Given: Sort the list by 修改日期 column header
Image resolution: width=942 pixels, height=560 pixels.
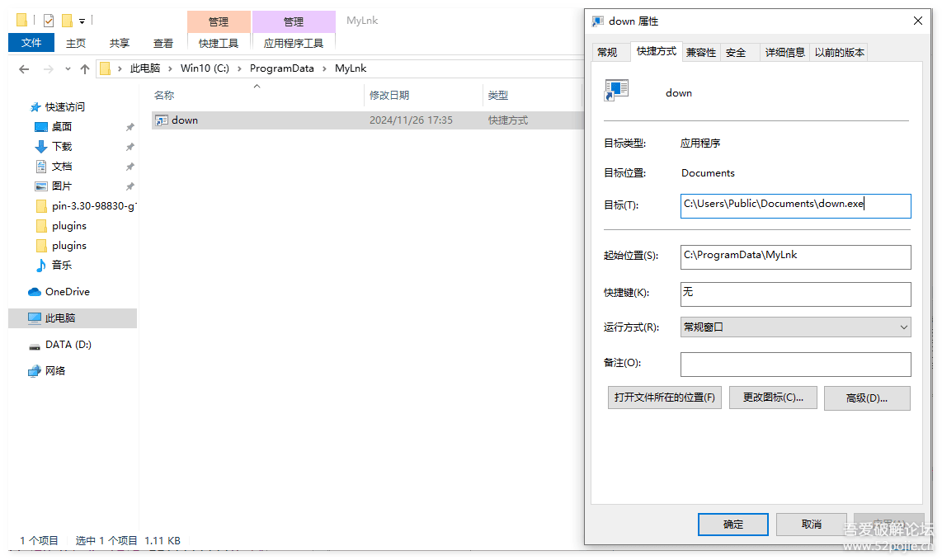Looking at the screenshot, I should (389, 96).
